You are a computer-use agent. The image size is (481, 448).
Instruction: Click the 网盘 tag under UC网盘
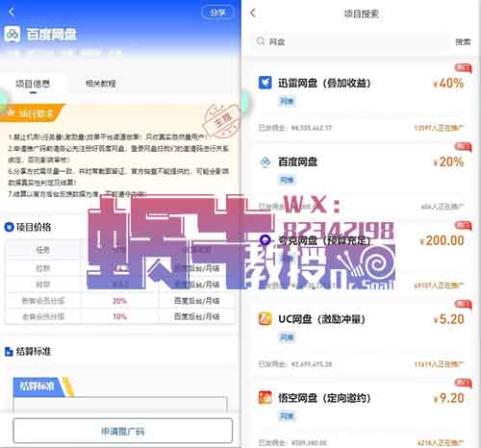coord(287,337)
